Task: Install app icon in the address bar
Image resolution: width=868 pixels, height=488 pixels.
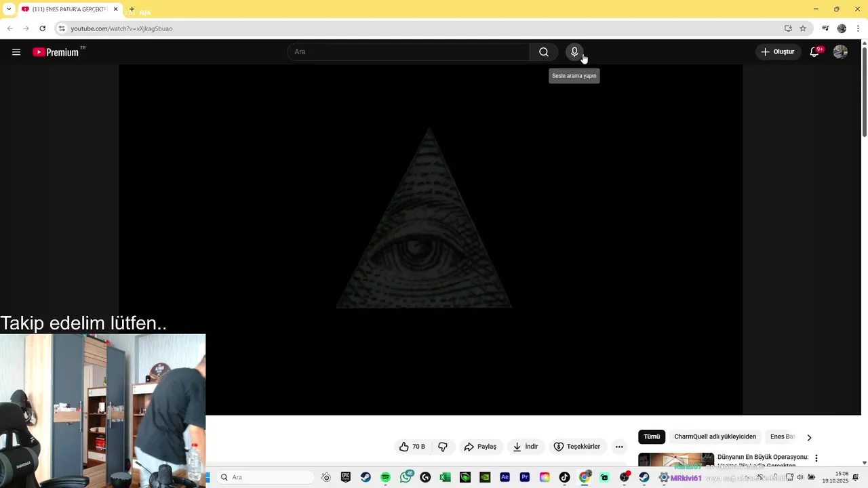Action: tap(788, 28)
